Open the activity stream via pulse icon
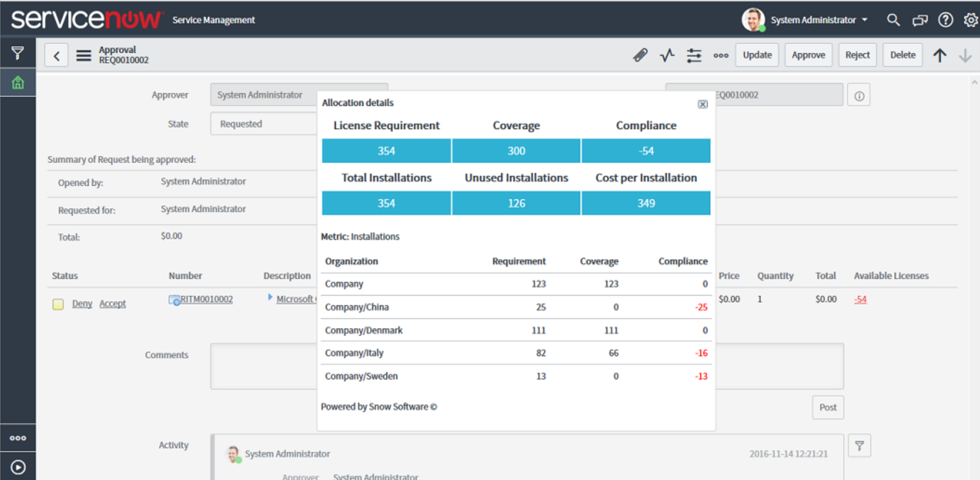 click(x=667, y=55)
